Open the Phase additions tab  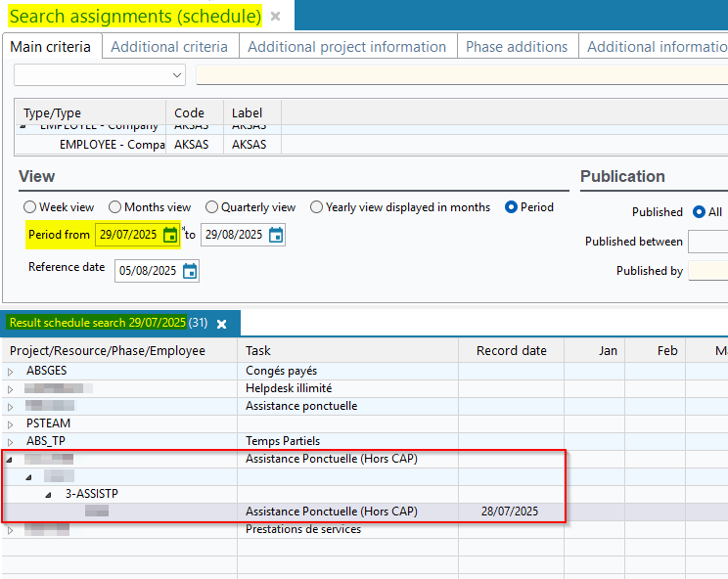[516, 47]
